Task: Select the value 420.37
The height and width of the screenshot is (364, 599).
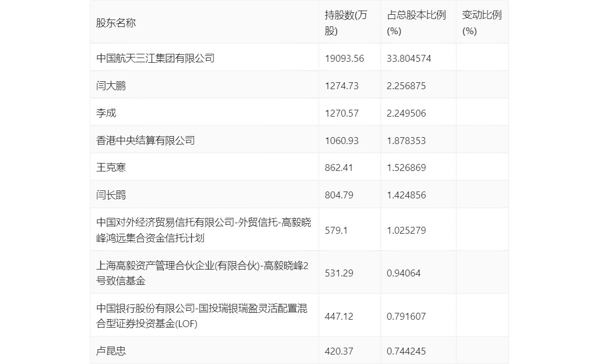Action: [x=339, y=351]
